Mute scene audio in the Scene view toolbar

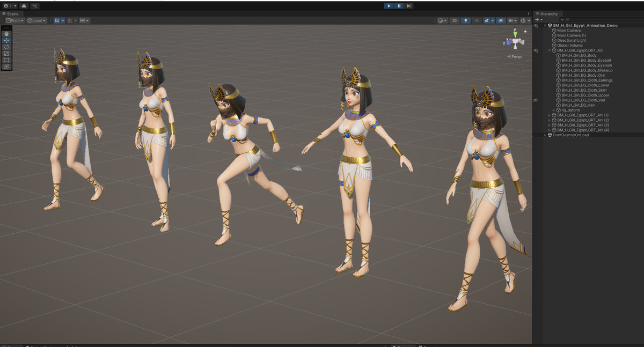point(477,20)
